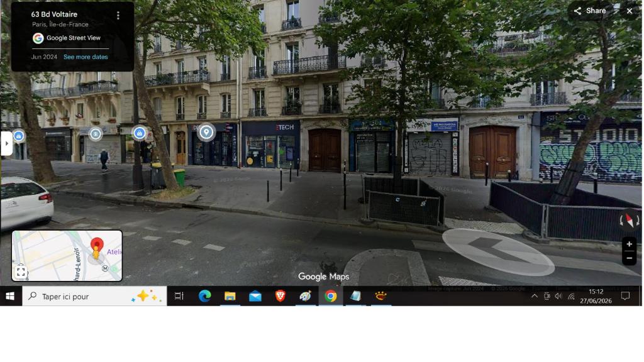Show hidden system tray icons
This screenshot has width=644, height=362.
pyautogui.click(x=535, y=296)
